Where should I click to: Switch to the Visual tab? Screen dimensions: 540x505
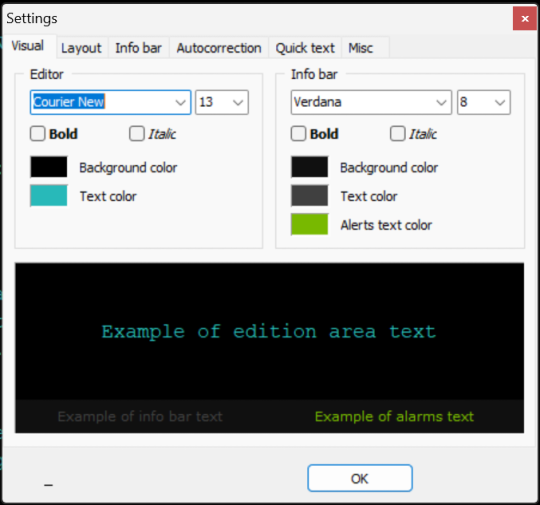coord(28,46)
